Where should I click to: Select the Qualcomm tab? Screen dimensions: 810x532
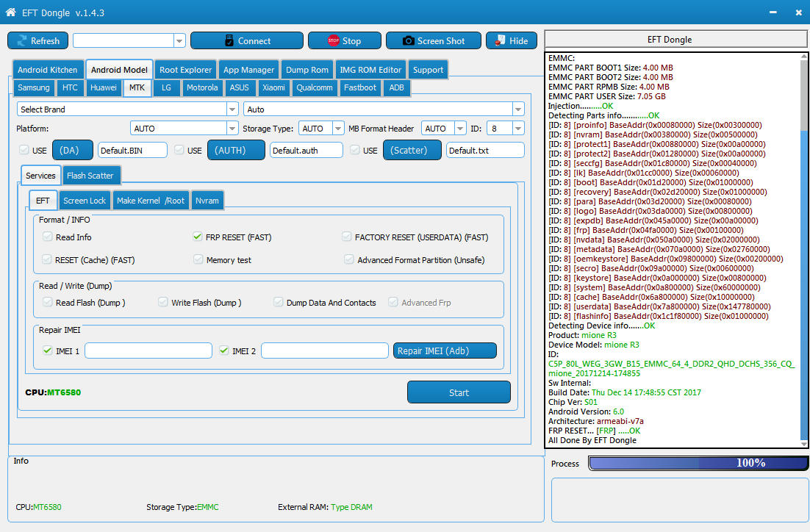[314, 87]
